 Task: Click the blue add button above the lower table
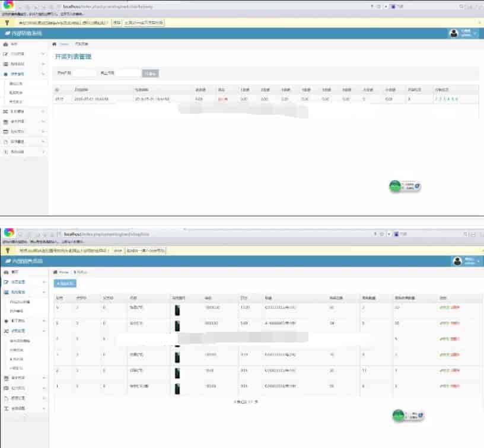65,283
